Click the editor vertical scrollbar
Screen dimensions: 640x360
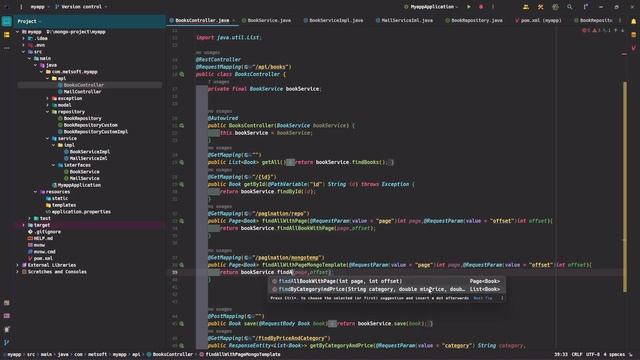coord(625,187)
